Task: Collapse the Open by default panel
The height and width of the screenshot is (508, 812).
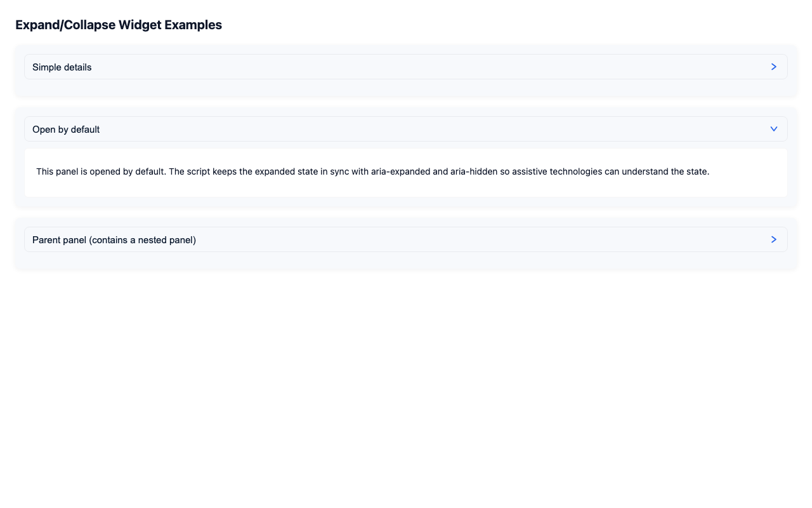Action: point(405,129)
